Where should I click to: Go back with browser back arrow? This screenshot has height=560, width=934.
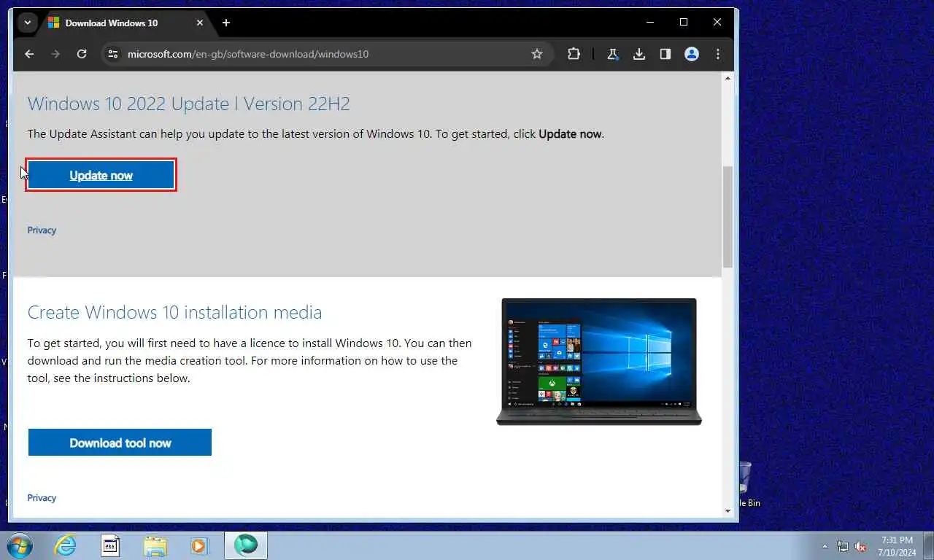(29, 54)
